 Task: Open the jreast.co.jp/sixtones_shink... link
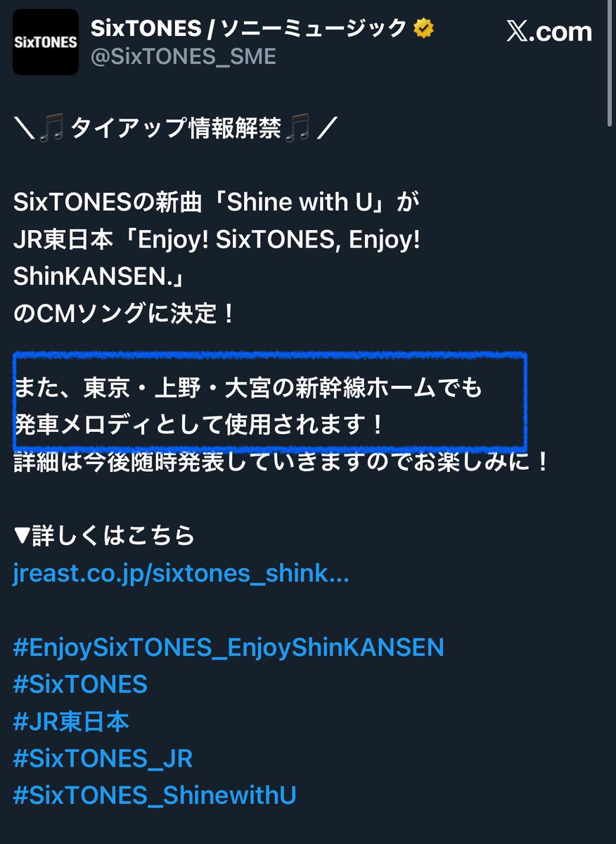pos(181,574)
